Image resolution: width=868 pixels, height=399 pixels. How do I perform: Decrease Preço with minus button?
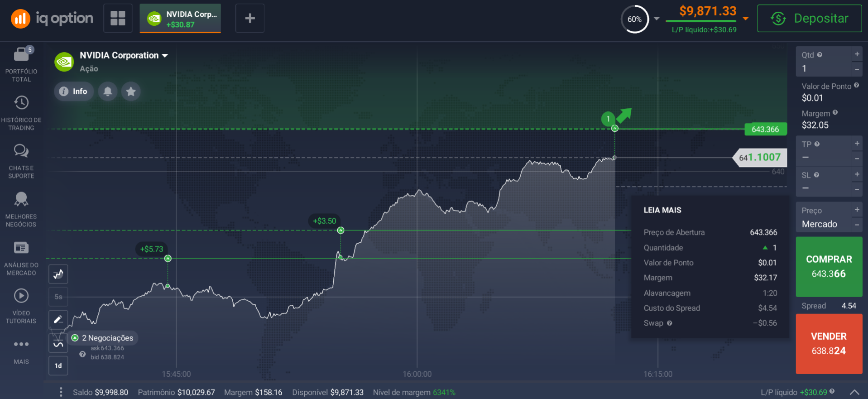(857, 225)
